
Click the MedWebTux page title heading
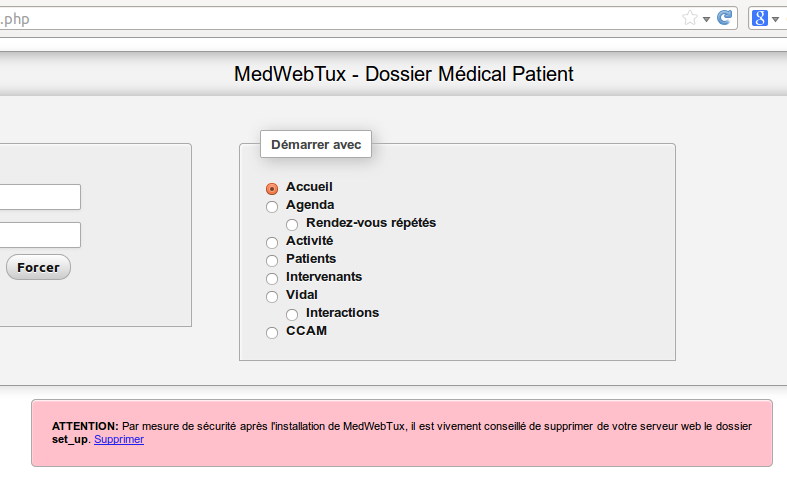click(404, 74)
